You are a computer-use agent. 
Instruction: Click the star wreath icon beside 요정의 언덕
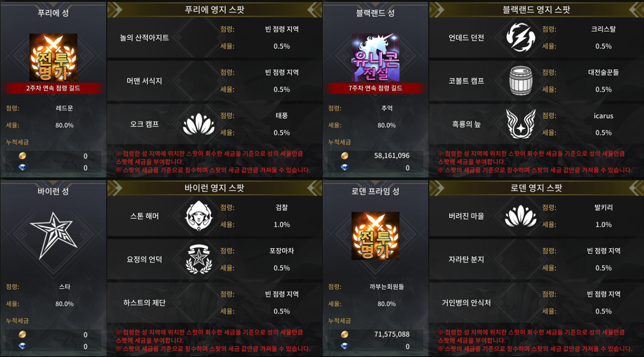click(x=199, y=259)
